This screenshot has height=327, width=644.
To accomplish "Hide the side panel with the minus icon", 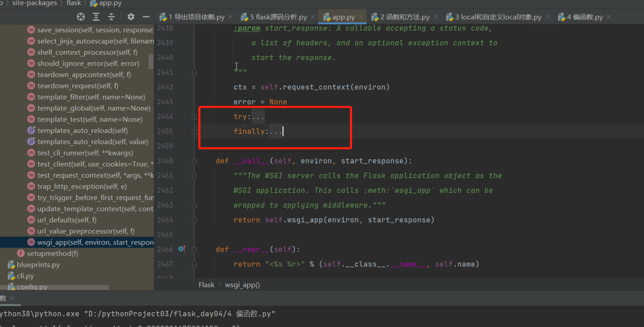I will click(146, 17).
